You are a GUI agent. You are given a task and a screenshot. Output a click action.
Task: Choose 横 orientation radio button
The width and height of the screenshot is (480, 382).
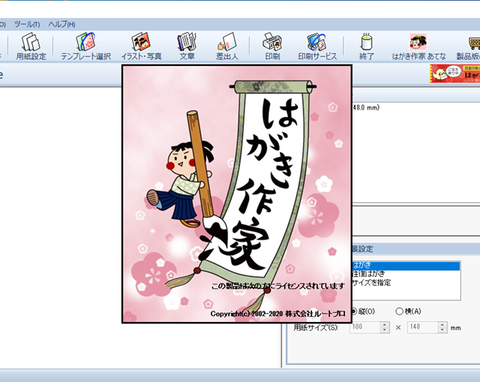coord(399,311)
